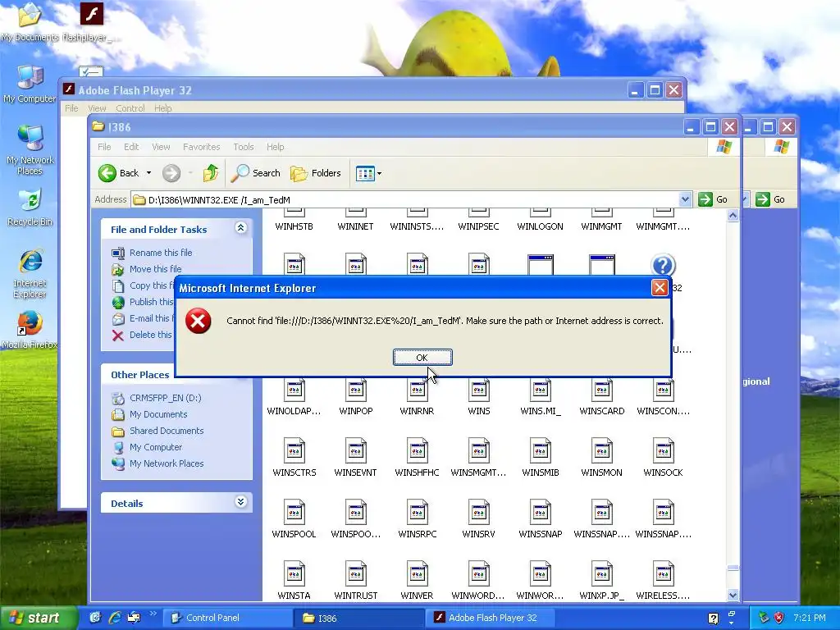
Task: Click the help file icon with question mark
Action: 663,265
